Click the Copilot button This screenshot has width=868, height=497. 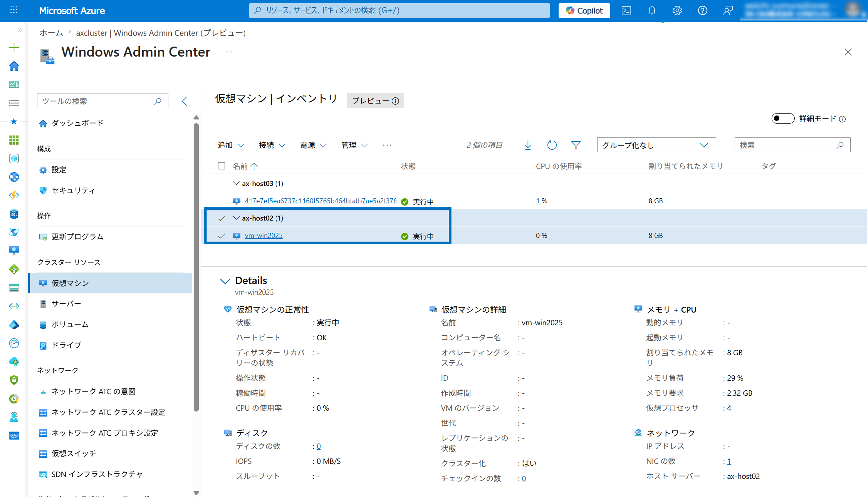584,11
